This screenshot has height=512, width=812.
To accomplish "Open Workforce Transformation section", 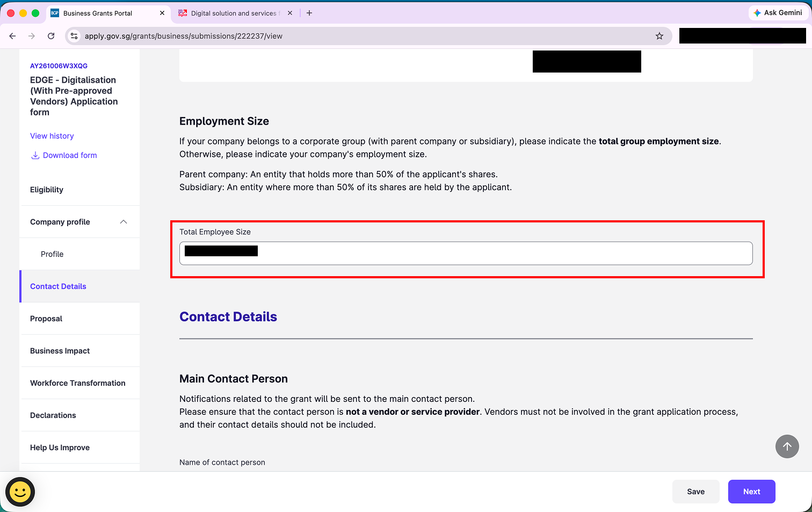I will pos(79,383).
